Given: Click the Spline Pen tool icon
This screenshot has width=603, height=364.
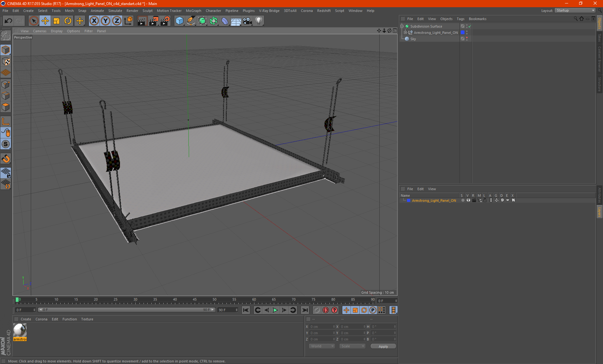Looking at the screenshot, I should 191,21.
